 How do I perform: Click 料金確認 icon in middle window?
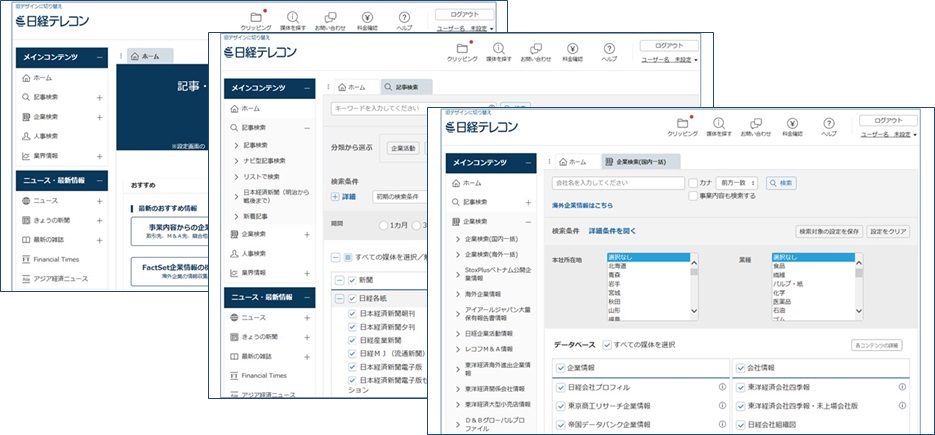click(572, 49)
